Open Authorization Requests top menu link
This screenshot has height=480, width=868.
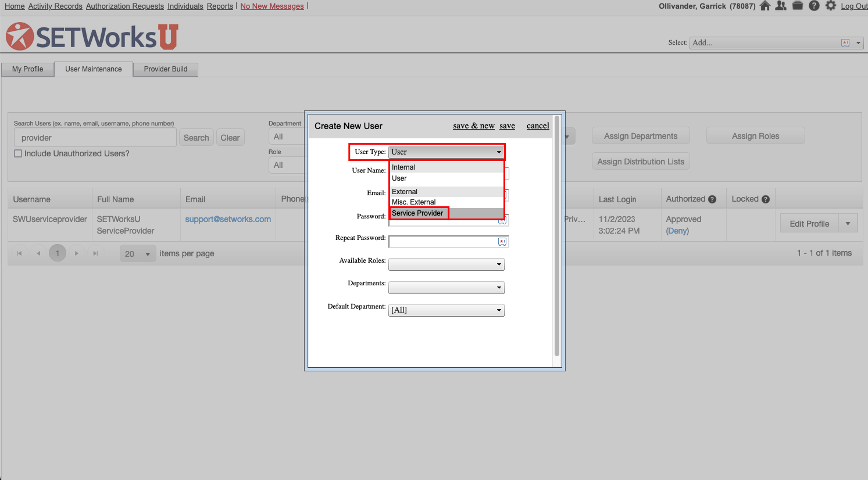coord(125,6)
